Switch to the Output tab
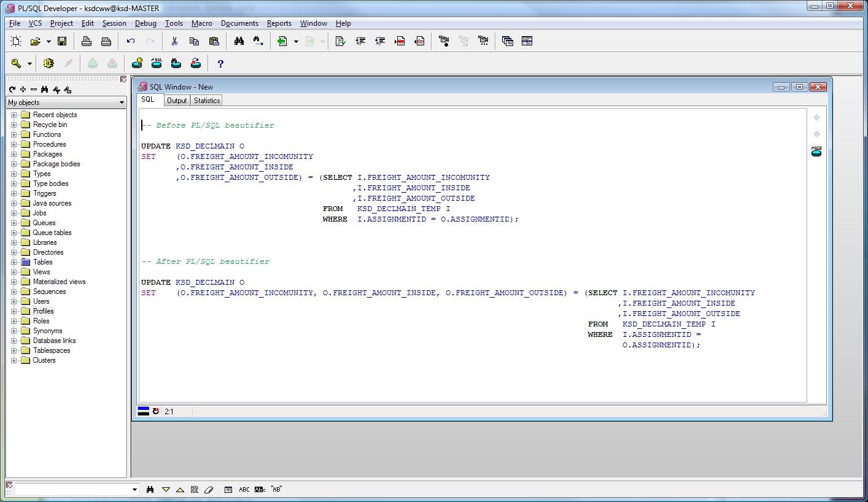 177,101
